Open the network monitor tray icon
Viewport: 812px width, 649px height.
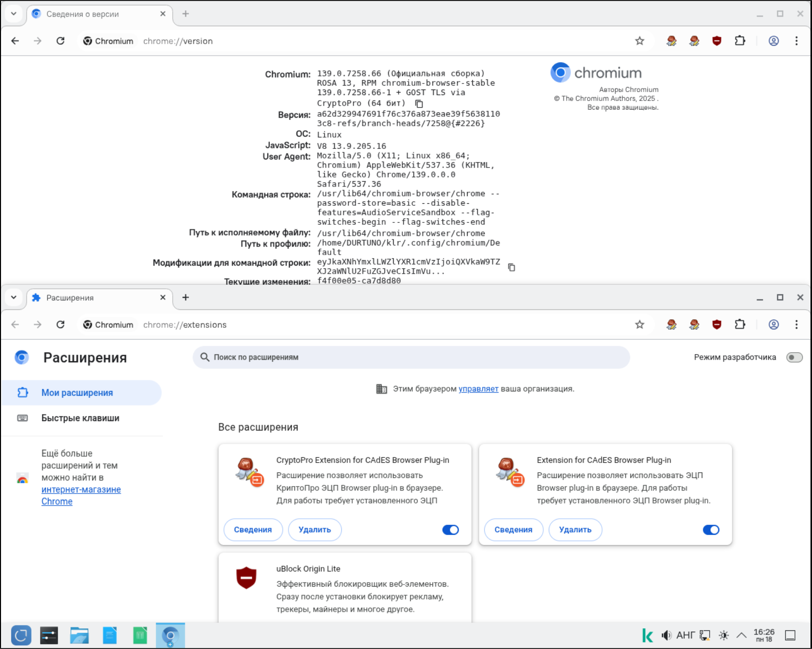(x=705, y=635)
